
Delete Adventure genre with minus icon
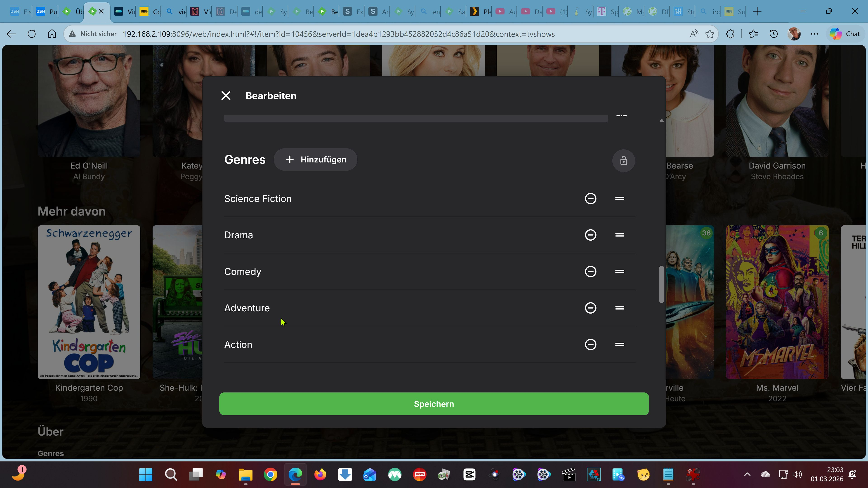tap(590, 308)
